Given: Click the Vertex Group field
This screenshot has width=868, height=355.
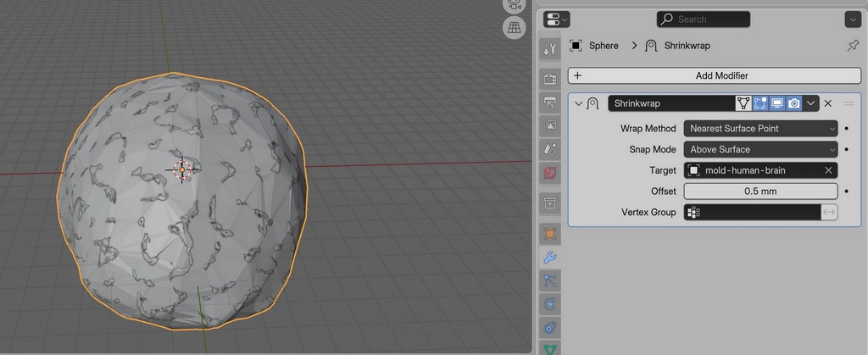Looking at the screenshot, I should (x=753, y=213).
